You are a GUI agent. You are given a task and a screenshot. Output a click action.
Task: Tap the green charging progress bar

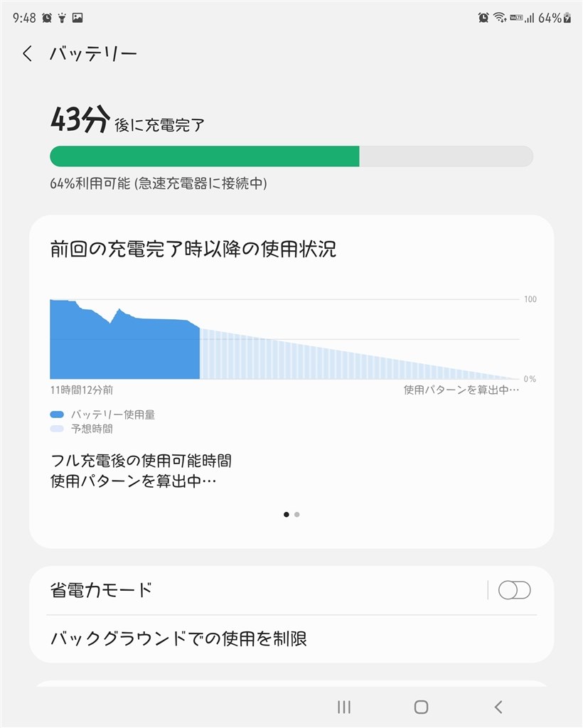205,156
